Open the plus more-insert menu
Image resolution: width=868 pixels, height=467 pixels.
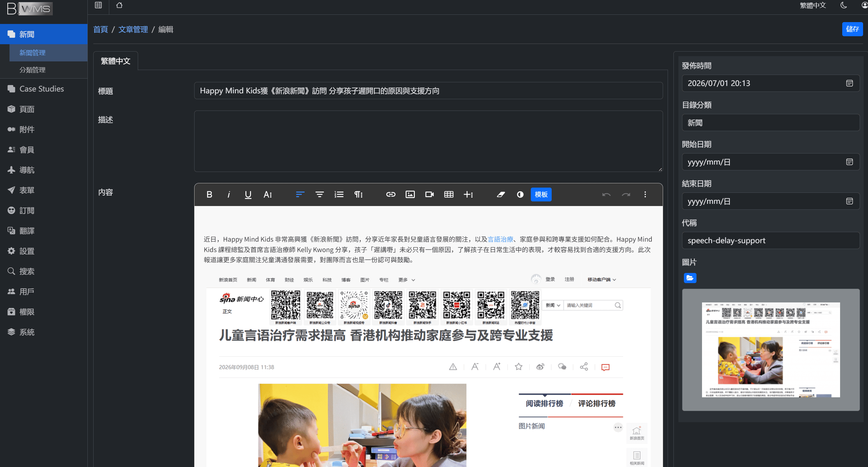tap(468, 194)
